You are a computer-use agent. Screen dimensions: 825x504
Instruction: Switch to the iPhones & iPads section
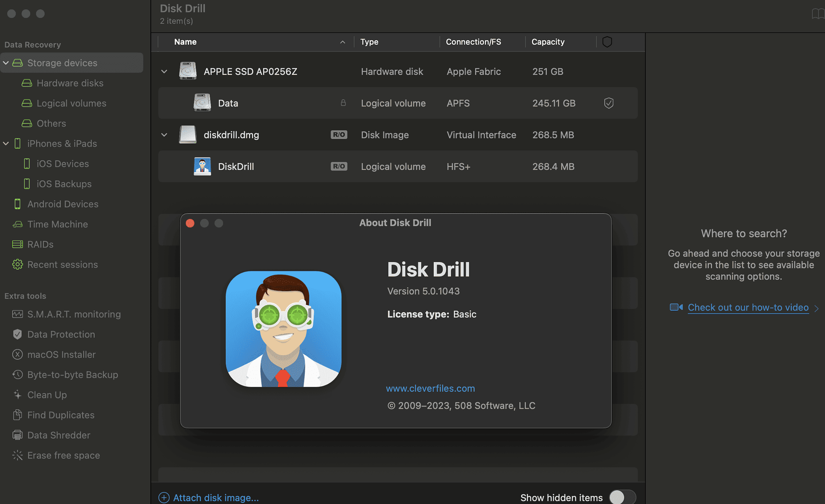click(62, 144)
